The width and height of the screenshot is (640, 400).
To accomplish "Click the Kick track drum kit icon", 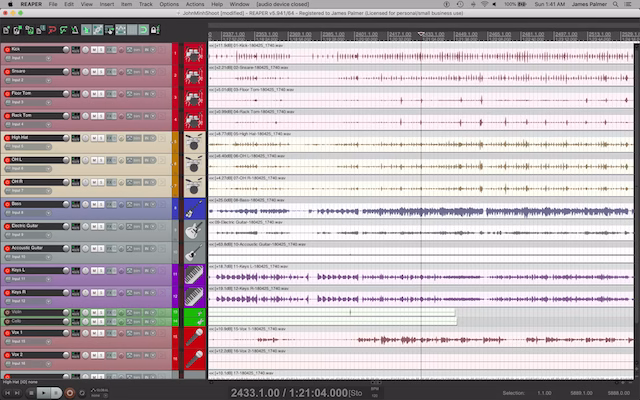I will [194, 53].
